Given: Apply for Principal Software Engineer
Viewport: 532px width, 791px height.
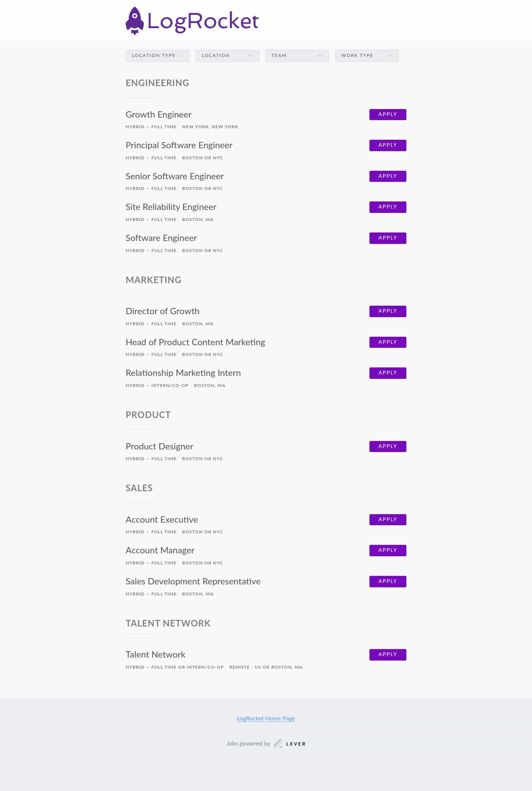Looking at the screenshot, I should [388, 145].
